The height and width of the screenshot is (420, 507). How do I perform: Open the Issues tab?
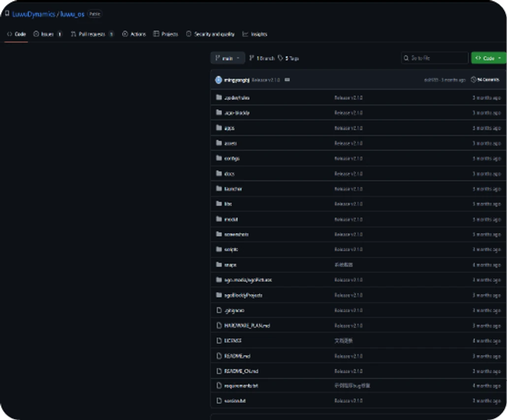click(48, 34)
